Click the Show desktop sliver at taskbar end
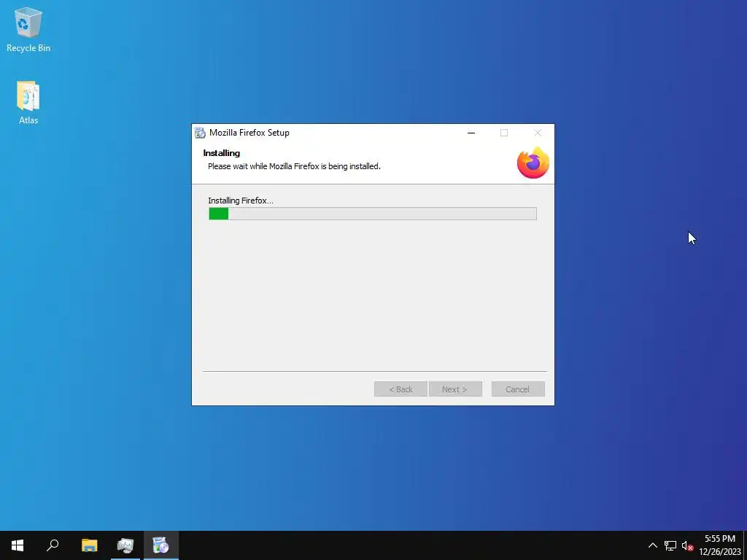This screenshot has width=747, height=560. pos(745,545)
